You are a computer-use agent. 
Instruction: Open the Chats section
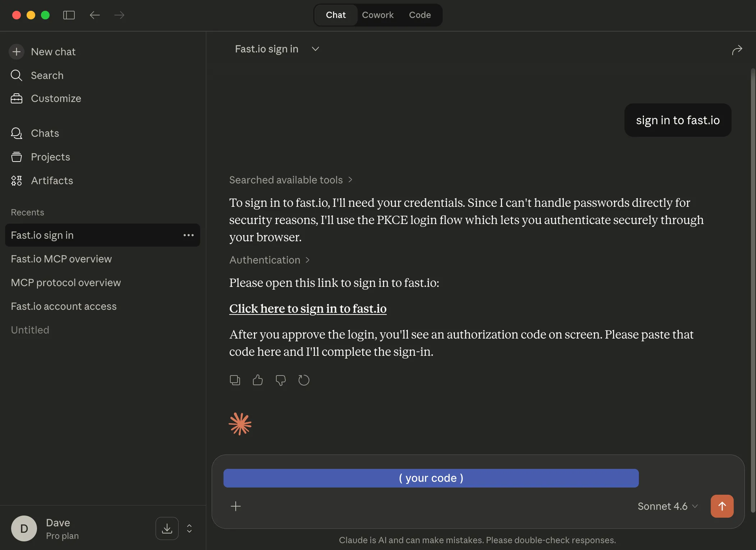point(45,133)
